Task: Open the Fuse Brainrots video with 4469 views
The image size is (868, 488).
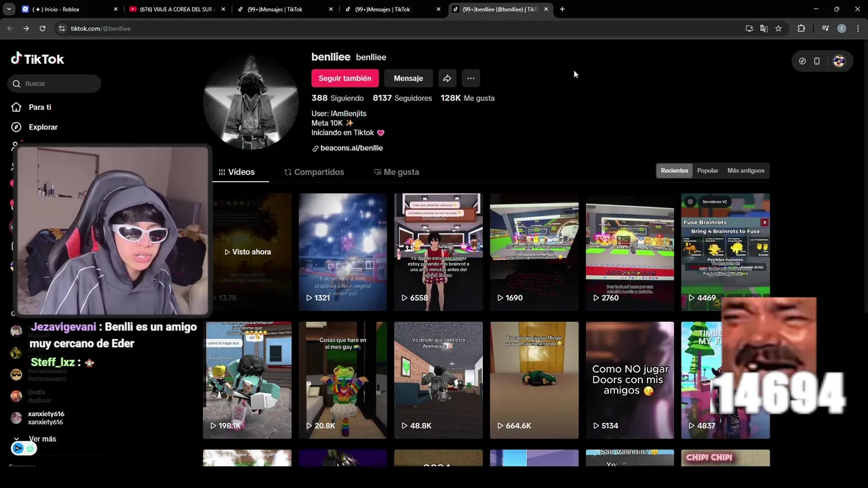Action: click(725, 252)
